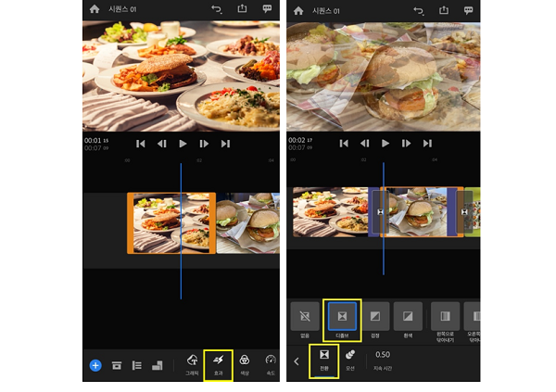
Task: Tap the stepped blocks icon beside track controls
Action: click(158, 365)
